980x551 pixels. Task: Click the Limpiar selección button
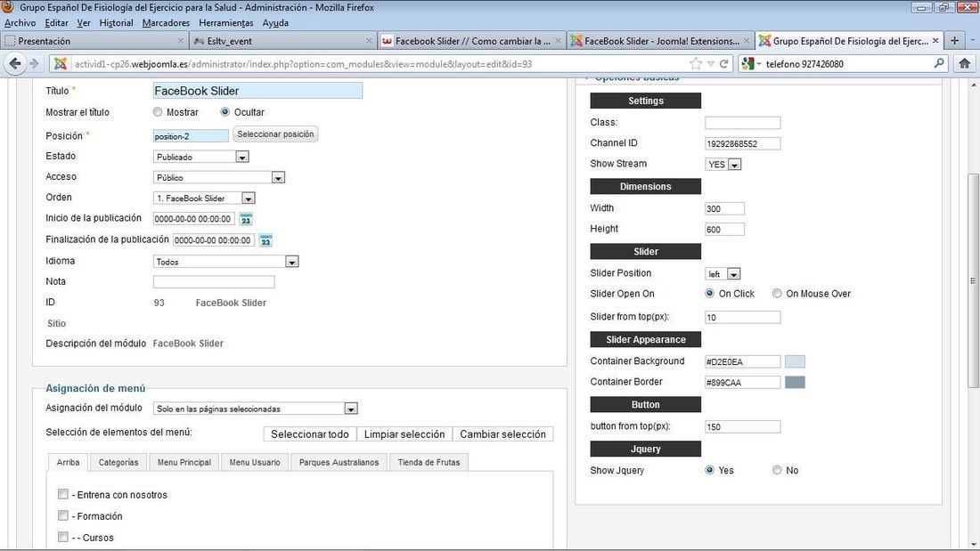404,434
